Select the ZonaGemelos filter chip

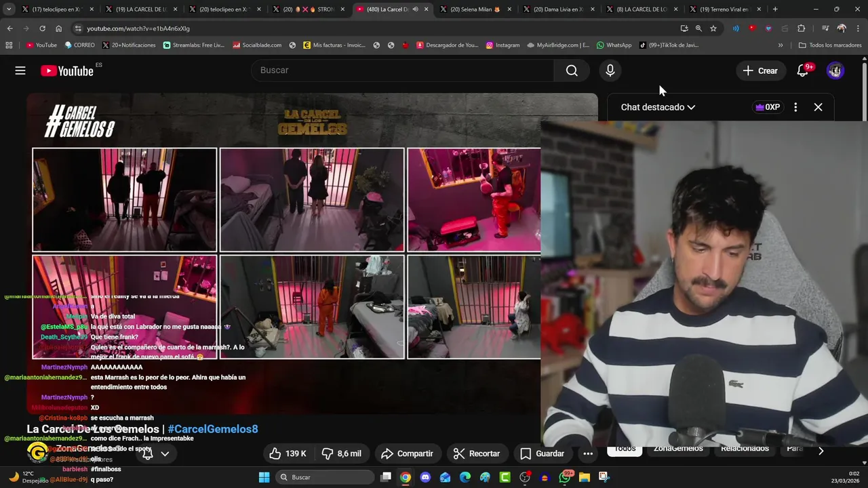coord(678,448)
